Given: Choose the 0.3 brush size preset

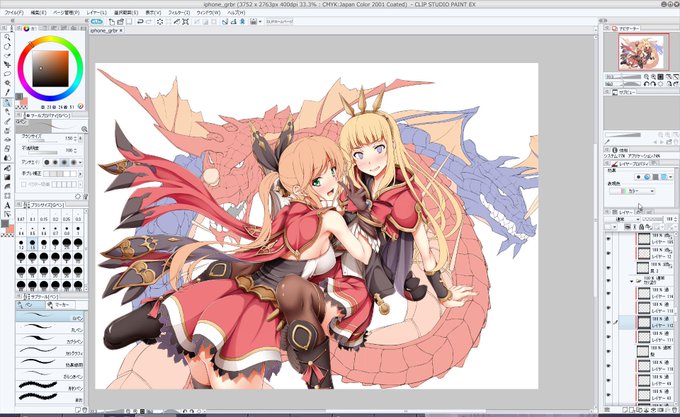Looking at the screenshot, I should pyautogui.click(x=78, y=215).
